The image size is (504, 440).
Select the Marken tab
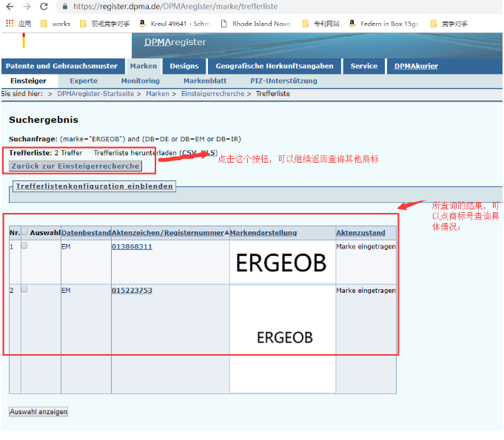pyautogui.click(x=144, y=66)
